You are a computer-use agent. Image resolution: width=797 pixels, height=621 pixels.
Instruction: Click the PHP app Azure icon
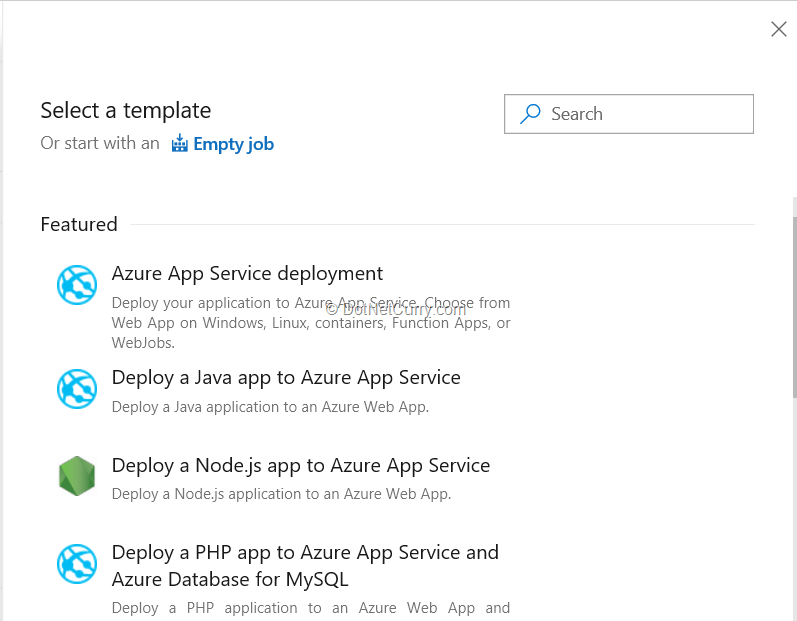click(x=77, y=564)
